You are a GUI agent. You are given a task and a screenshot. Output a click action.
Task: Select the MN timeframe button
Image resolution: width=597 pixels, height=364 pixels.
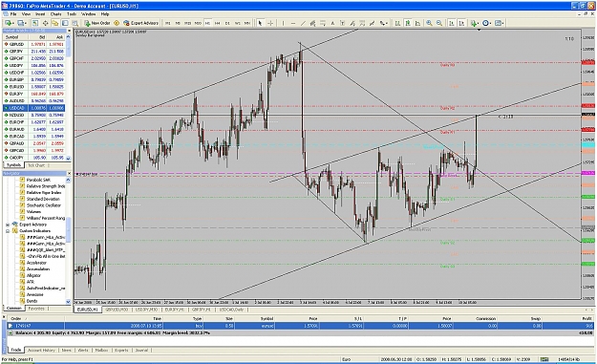247,23
